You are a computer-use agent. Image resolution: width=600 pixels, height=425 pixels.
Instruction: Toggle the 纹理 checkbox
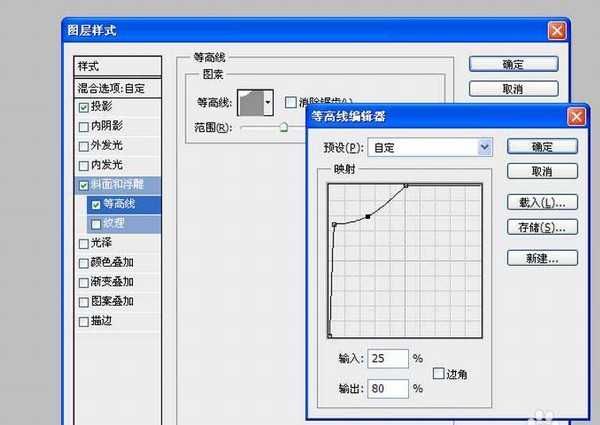coord(96,223)
